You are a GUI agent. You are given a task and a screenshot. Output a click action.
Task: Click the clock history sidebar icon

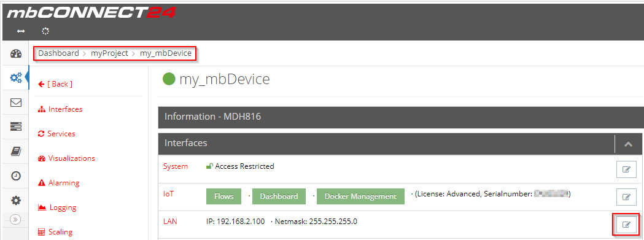[15, 176]
